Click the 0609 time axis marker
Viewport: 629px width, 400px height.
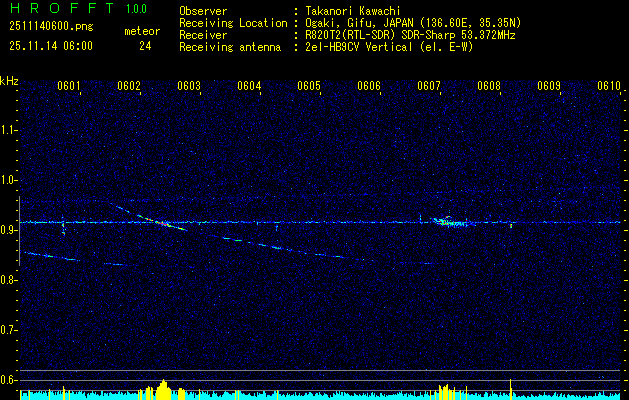[549, 86]
